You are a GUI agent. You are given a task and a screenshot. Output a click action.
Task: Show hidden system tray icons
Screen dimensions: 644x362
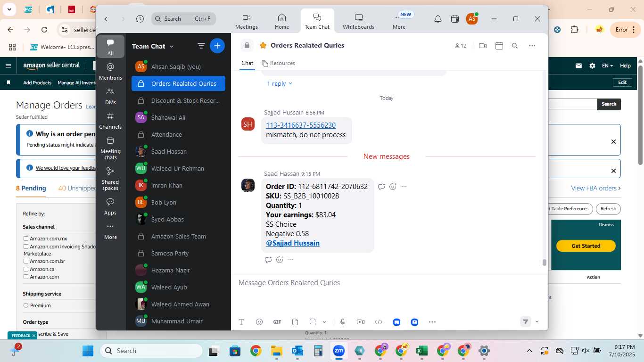click(529, 351)
